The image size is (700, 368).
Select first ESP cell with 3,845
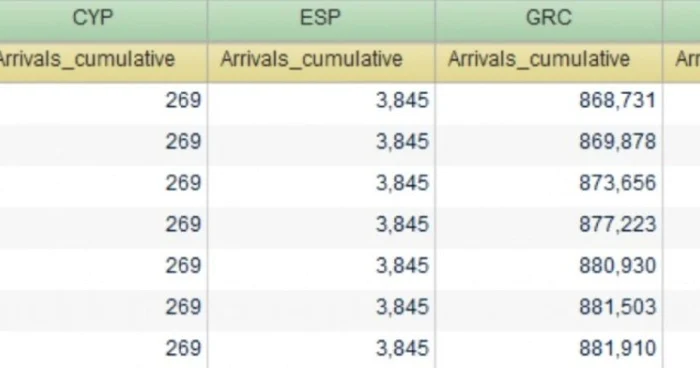(321, 100)
